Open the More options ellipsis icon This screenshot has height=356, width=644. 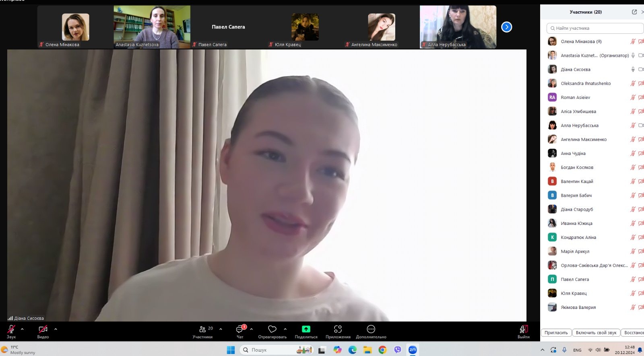point(371,329)
